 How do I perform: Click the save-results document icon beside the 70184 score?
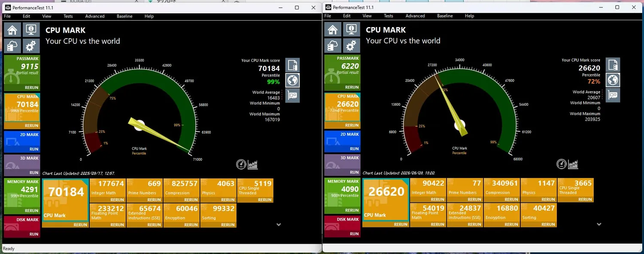(293, 65)
